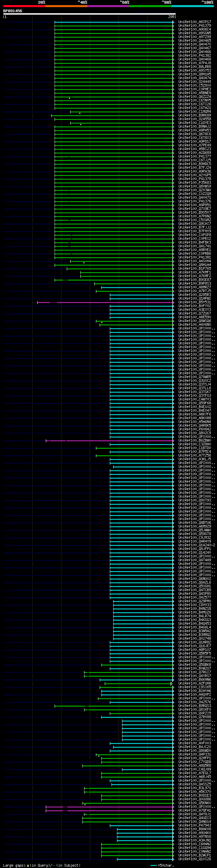Open hit UniRef100_A8IP17
The height and width of the screenshot is (868, 217).
(x=195, y=22)
